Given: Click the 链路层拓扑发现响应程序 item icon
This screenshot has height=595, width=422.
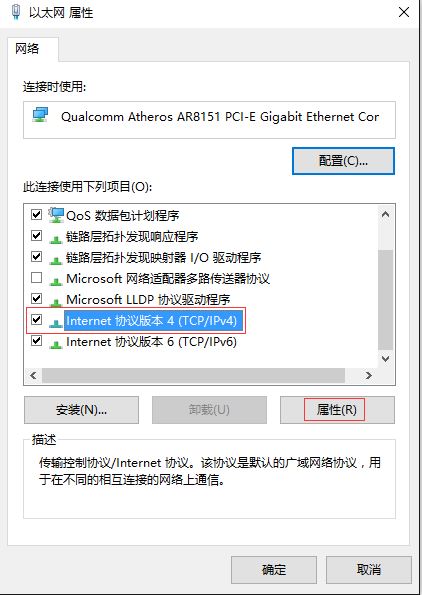Looking at the screenshot, I should coord(56,239).
